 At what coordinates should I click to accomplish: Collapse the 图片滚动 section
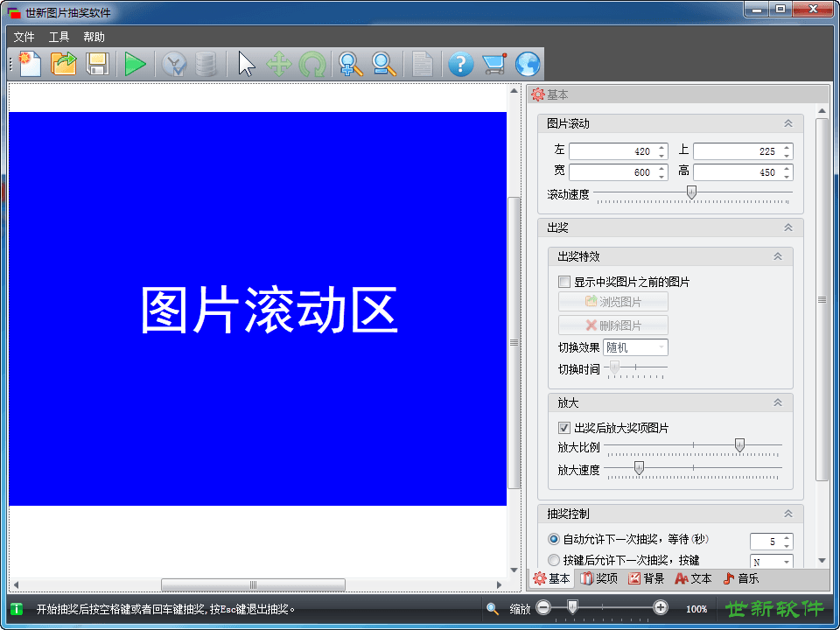coord(787,123)
